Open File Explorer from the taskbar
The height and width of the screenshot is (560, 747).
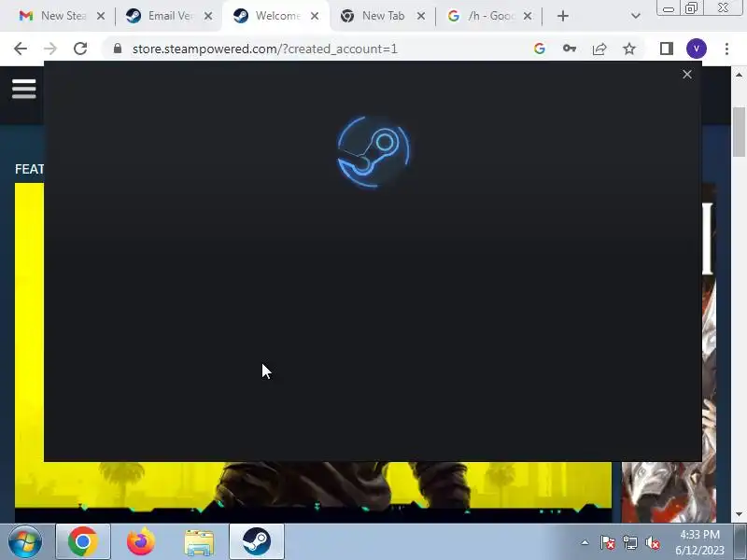(199, 542)
